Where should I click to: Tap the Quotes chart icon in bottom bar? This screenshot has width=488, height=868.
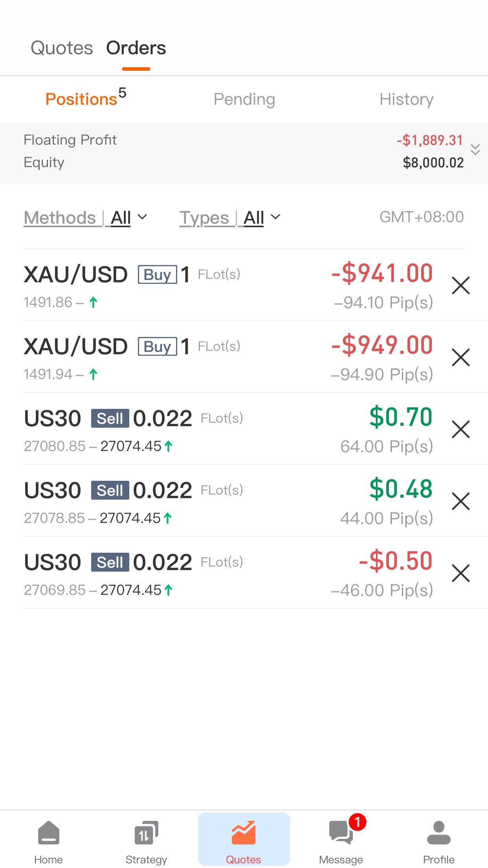(x=244, y=832)
